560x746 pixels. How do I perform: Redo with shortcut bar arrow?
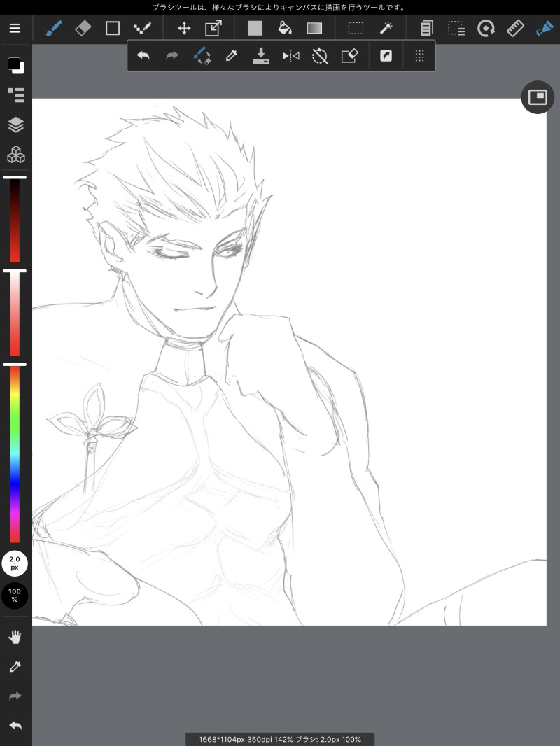(171, 56)
